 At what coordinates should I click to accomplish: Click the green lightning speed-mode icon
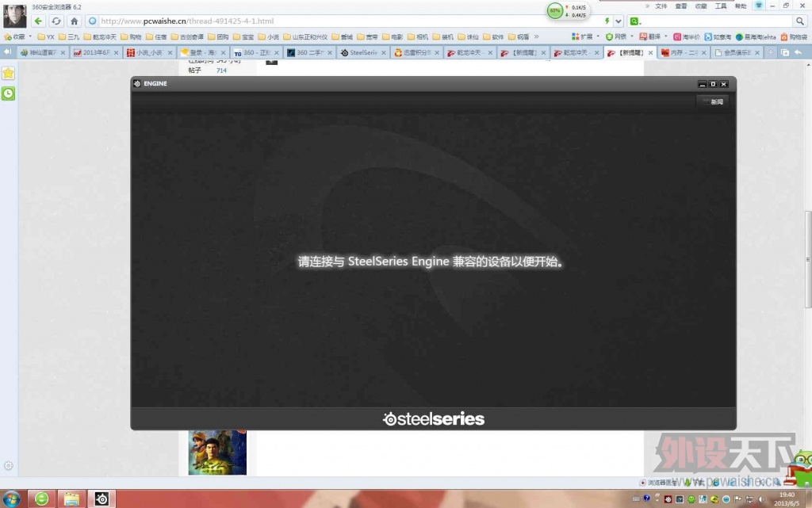[x=607, y=21]
